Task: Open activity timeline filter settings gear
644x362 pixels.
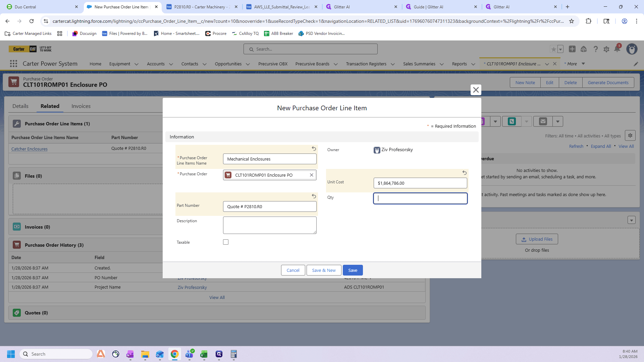Action: click(630, 135)
